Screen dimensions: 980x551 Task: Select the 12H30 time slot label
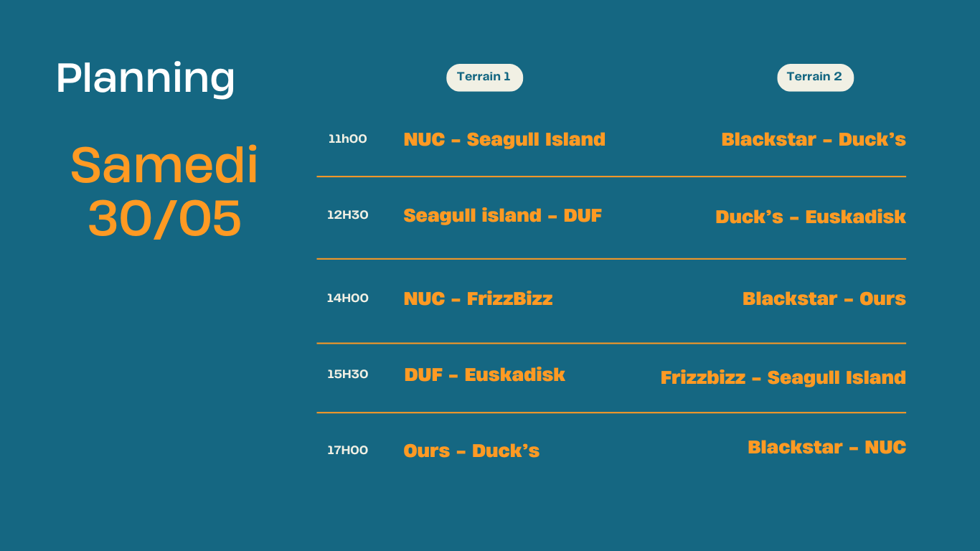(x=347, y=215)
